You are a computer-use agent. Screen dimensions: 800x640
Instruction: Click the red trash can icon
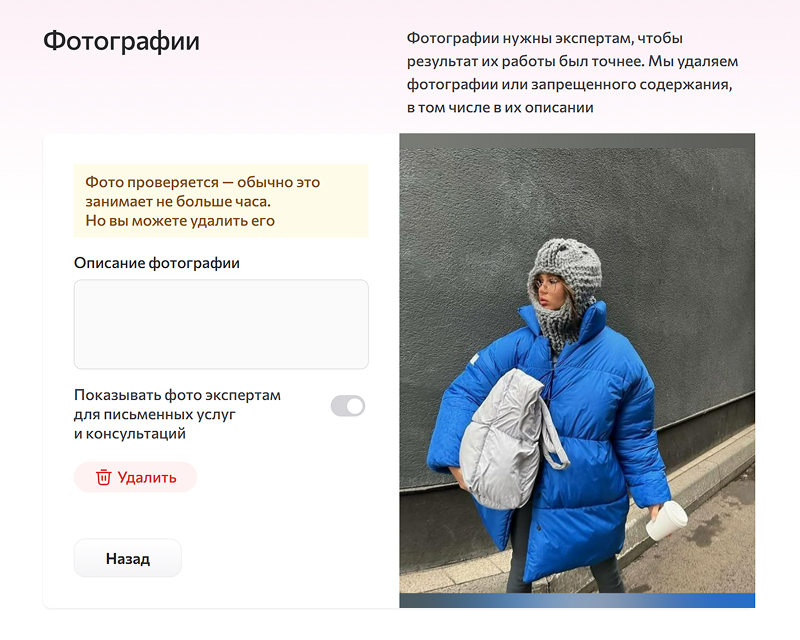[x=104, y=477]
